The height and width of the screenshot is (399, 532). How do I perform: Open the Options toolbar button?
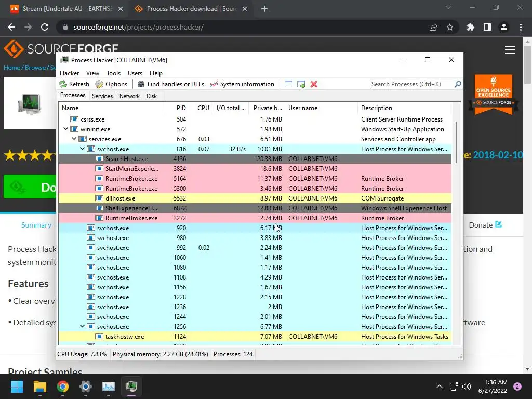pos(111,84)
